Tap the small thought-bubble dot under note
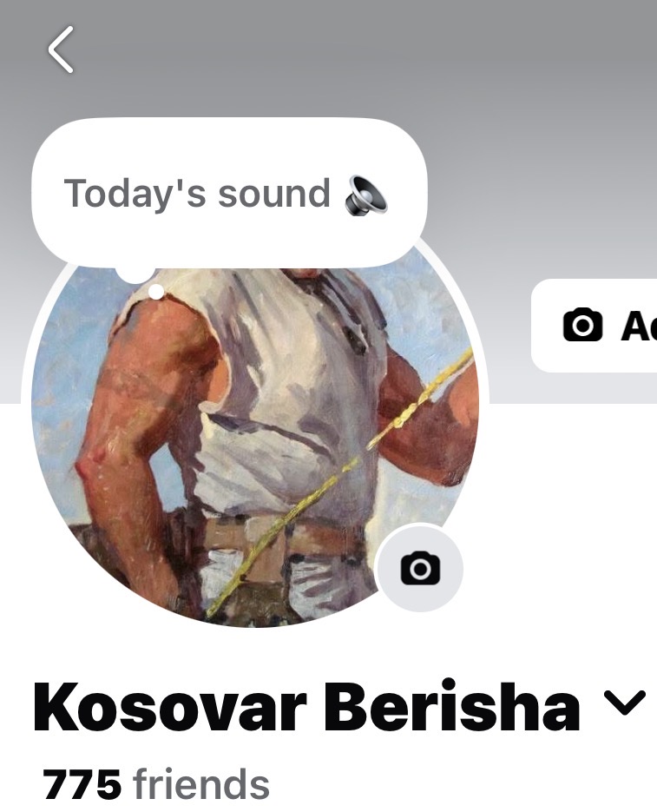Screen dimensions: 657x812 (x=156, y=292)
